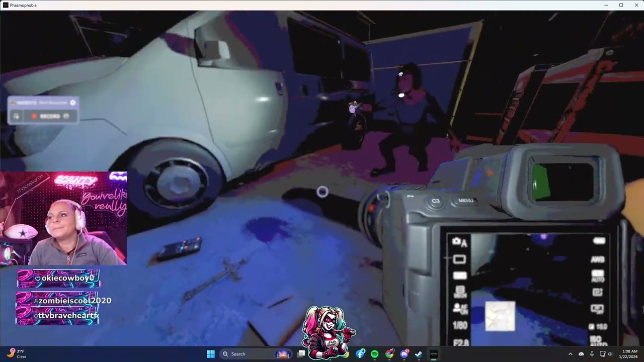
Task: Launch Spotify from the taskbar
Action: tap(375, 354)
